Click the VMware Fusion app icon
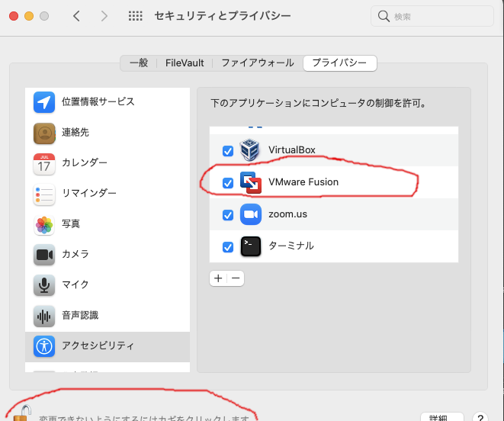This screenshot has height=421, width=504. 251,182
